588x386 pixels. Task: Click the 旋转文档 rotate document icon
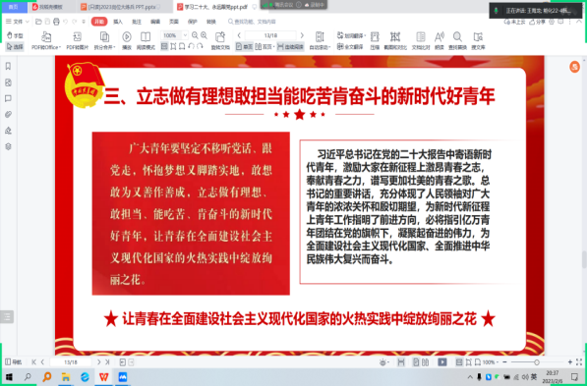coord(220,40)
